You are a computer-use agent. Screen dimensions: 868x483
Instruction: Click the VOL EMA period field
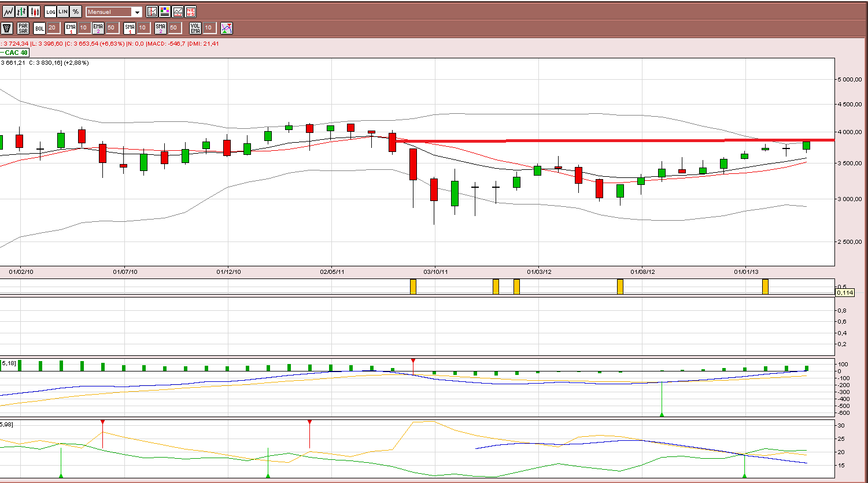pyautogui.click(x=209, y=28)
